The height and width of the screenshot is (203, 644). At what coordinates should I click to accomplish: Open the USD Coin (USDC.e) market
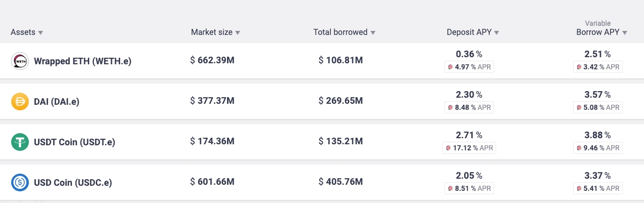[73, 182]
